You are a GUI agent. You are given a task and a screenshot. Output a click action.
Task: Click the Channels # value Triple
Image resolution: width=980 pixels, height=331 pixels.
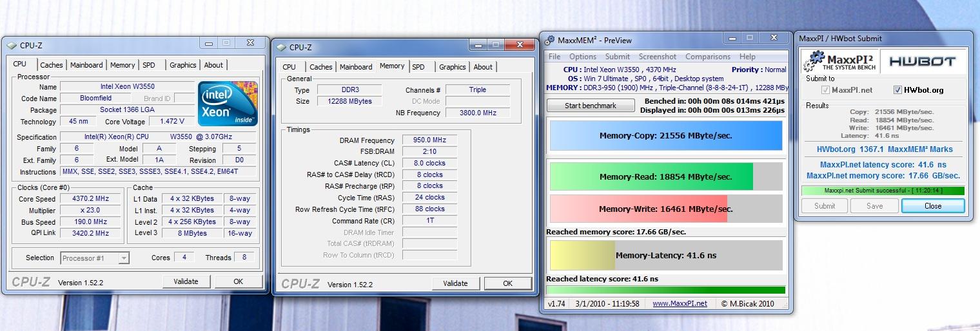pyautogui.click(x=478, y=90)
